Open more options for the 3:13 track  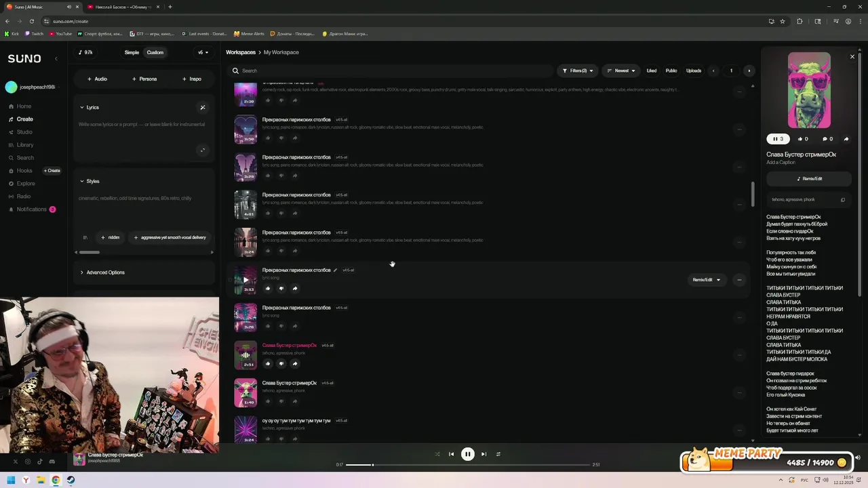pyautogui.click(x=739, y=280)
